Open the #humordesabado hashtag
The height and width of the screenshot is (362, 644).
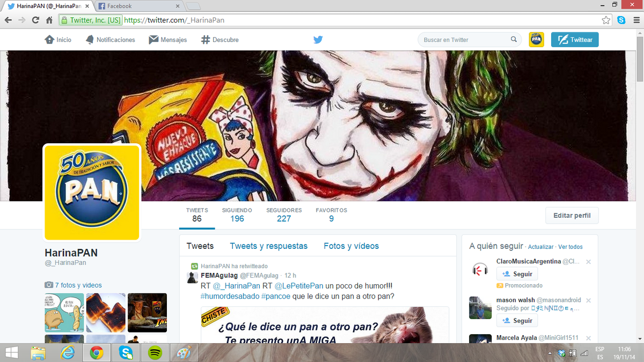click(x=230, y=297)
